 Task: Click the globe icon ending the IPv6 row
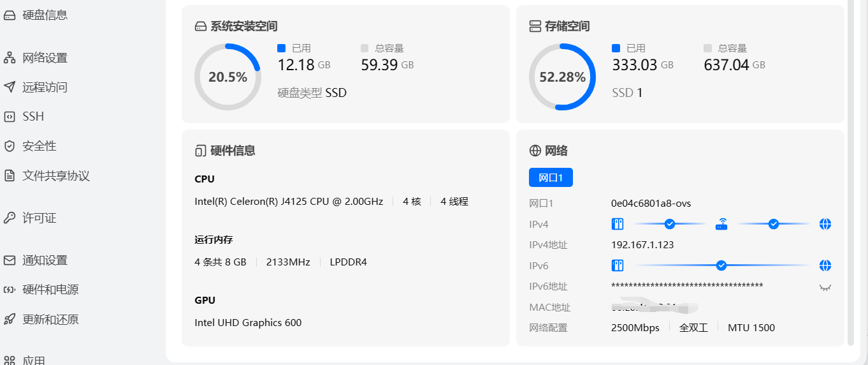click(x=825, y=265)
